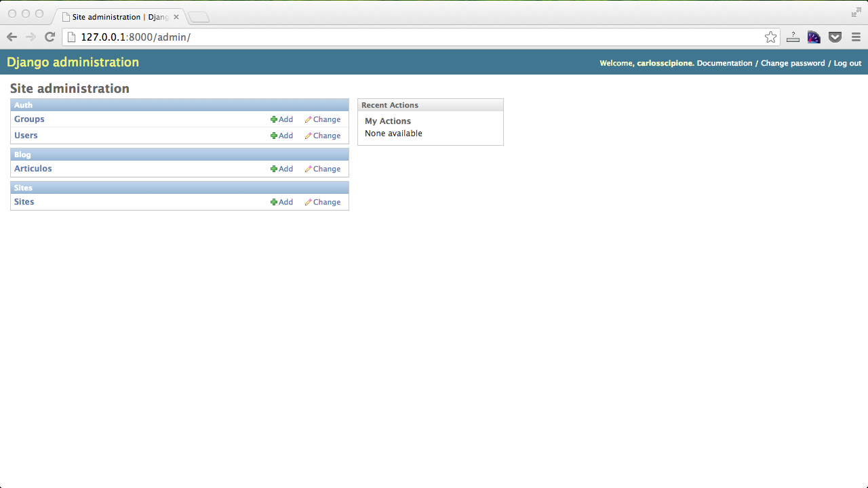This screenshot has width=868, height=488.
Task: Click the Django administration title
Action: point(73,62)
